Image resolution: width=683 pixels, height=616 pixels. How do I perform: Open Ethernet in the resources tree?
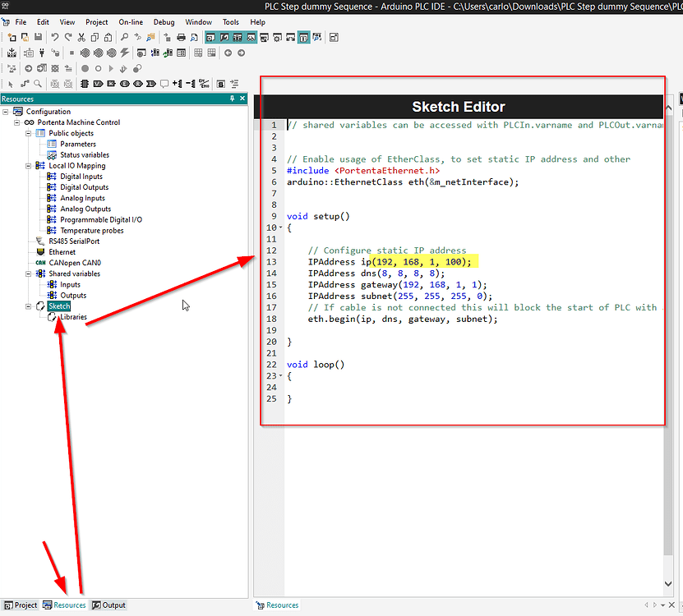pyautogui.click(x=61, y=251)
